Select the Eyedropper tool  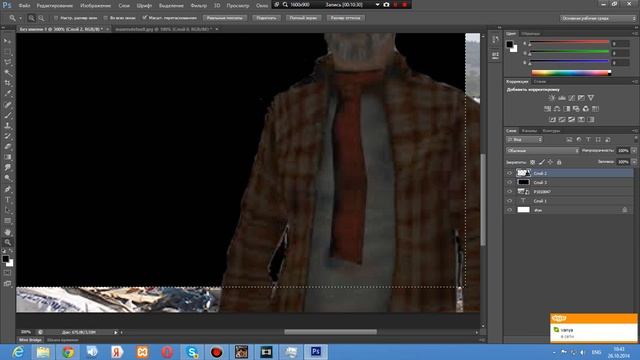pyautogui.click(x=8, y=94)
